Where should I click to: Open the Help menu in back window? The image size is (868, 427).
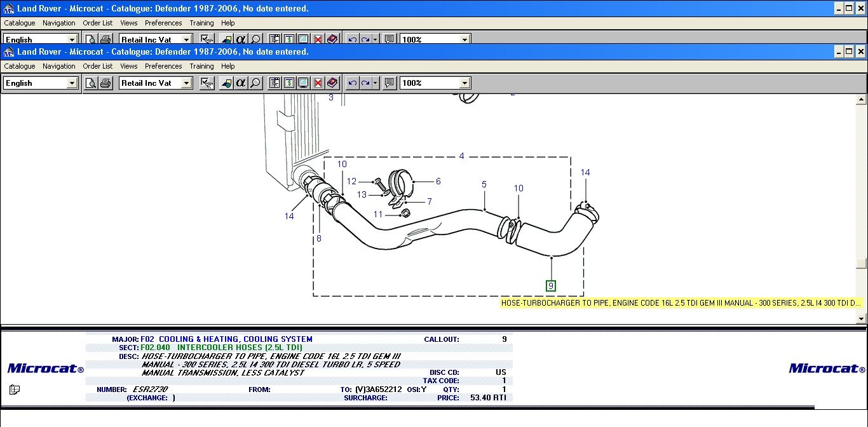click(x=228, y=23)
